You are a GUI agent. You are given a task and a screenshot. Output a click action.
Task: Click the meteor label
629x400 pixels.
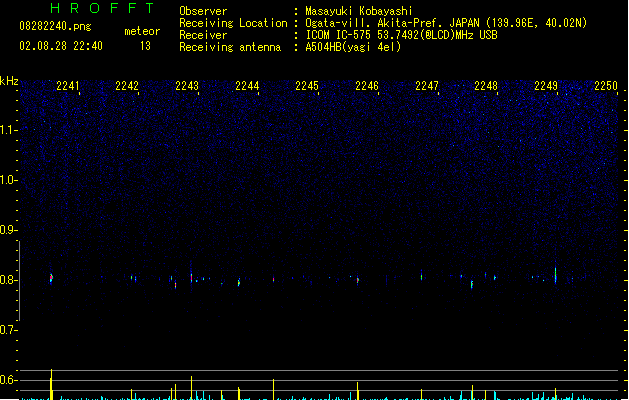pos(142,31)
